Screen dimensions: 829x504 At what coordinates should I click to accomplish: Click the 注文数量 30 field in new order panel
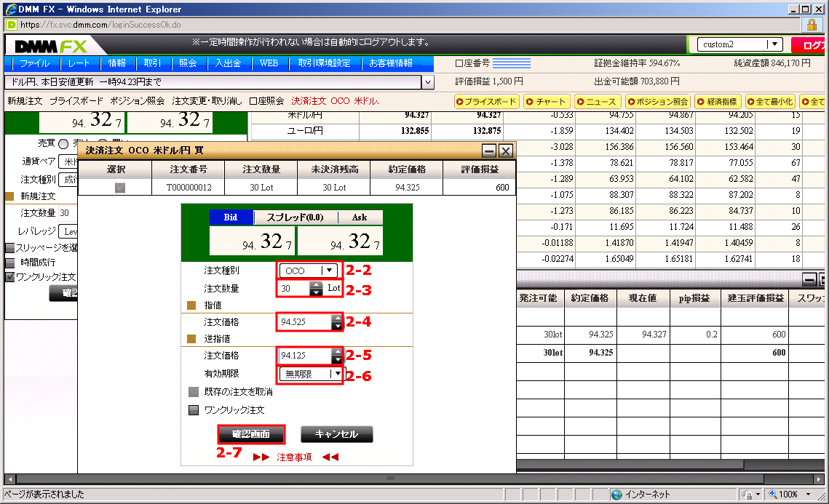point(68,213)
